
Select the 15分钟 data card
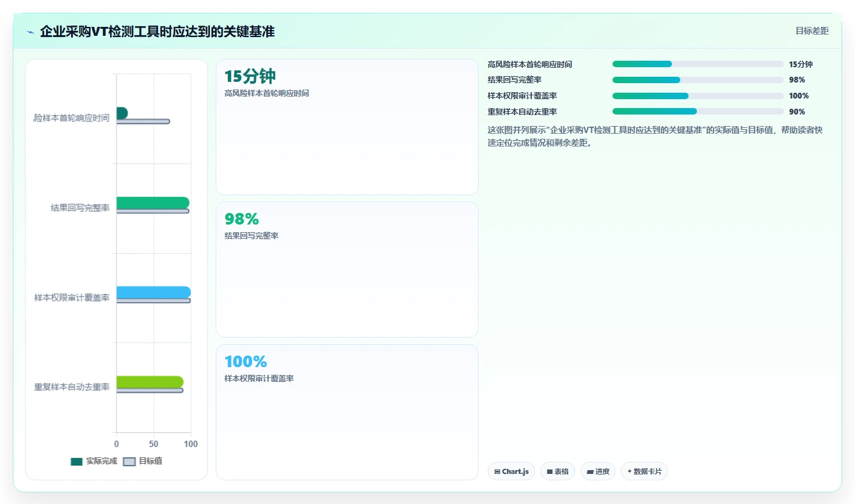click(x=347, y=127)
